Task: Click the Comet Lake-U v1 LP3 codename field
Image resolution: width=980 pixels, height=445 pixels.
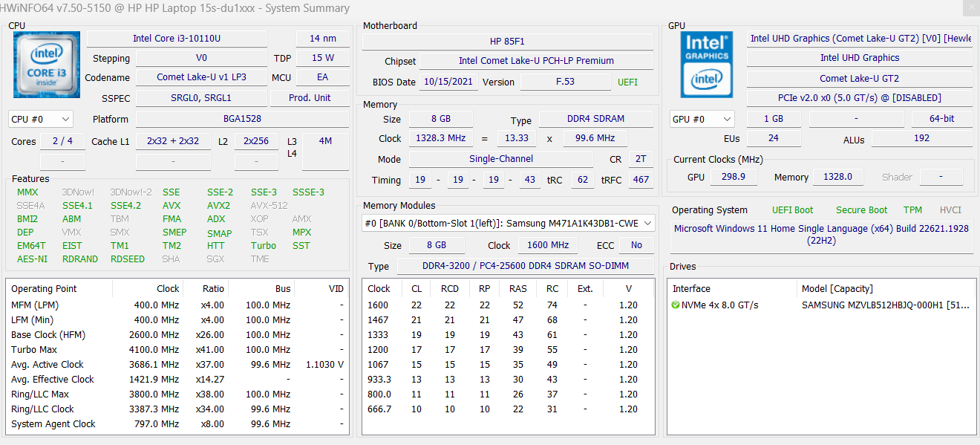Action: tap(201, 77)
